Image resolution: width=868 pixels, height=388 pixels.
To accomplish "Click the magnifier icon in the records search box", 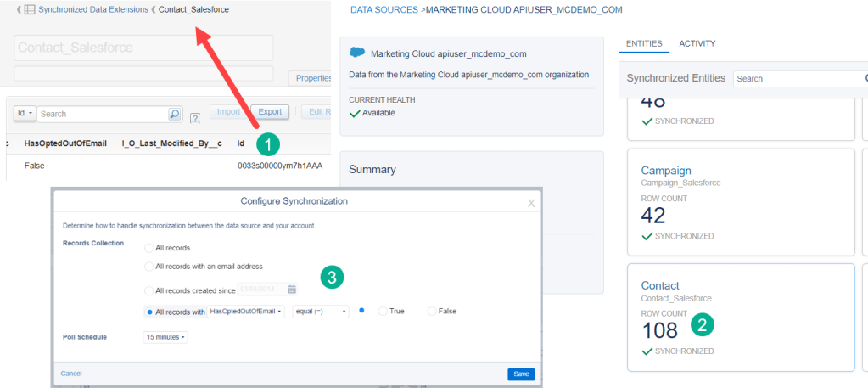I will (x=174, y=114).
